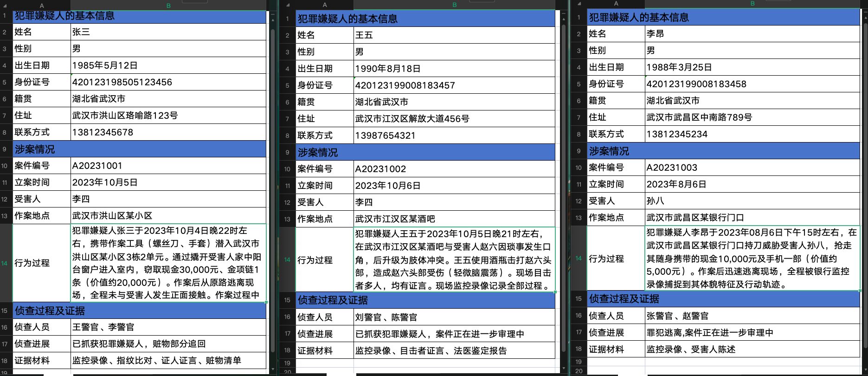
Task: Select phone number 13812345234
Action: pos(752,134)
